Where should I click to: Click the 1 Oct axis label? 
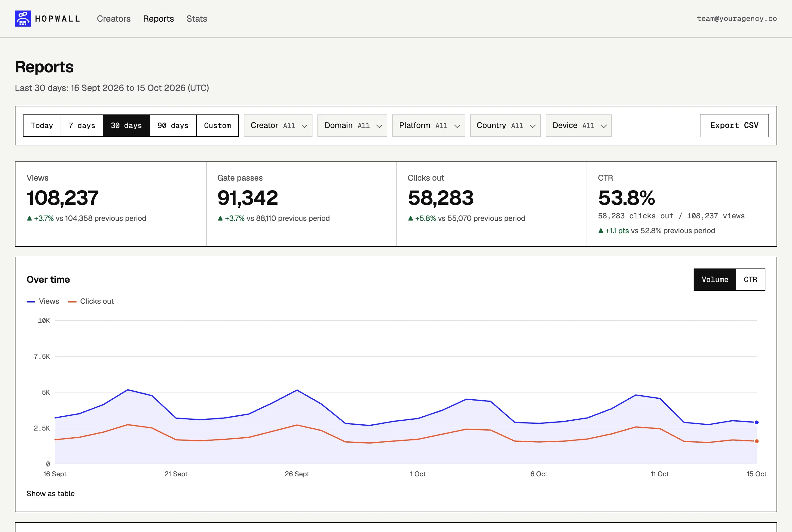[x=418, y=474]
